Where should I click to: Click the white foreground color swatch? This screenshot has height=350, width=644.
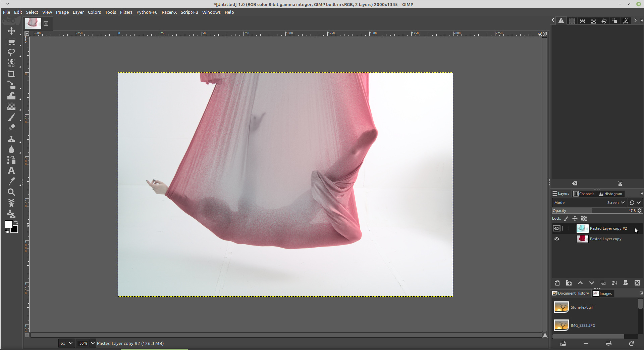pos(8,224)
